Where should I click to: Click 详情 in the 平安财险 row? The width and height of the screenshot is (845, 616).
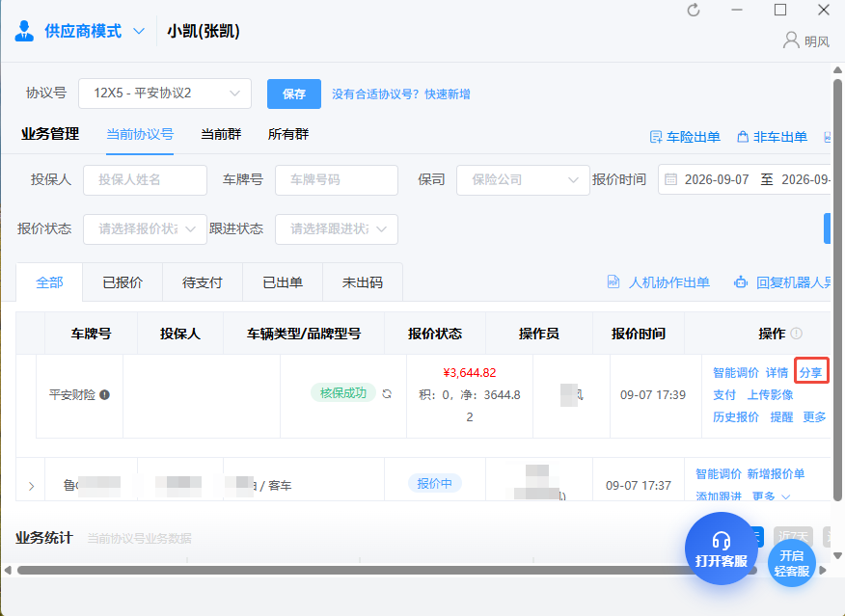[x=777, y=373]
